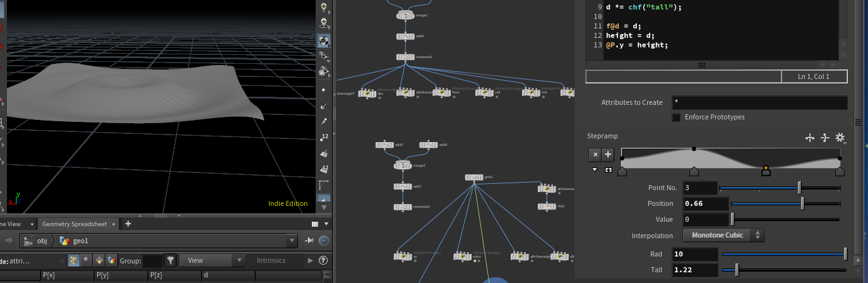Viewport: 868px width, 283px height.
Task: Select the resample1 node
Action: (x=405, y=57)
